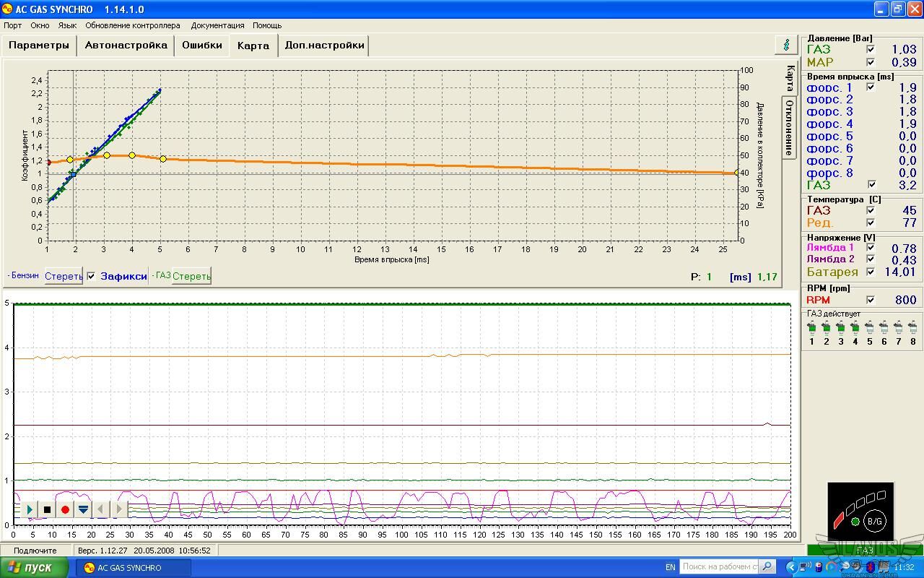
Task: Uncheck the Зафикси checkbox
Action: [x=91, y=276]
